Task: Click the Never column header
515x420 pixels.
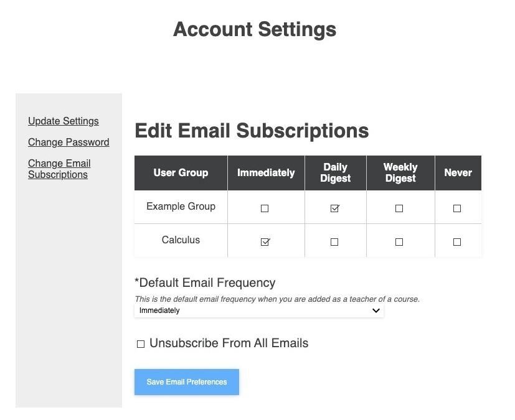Action: point(458,173)
